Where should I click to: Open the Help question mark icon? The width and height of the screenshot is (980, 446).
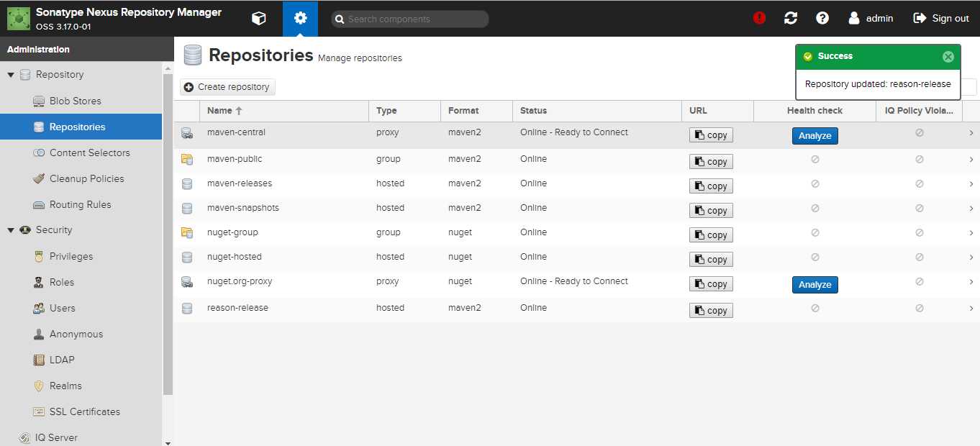(822, 18)
